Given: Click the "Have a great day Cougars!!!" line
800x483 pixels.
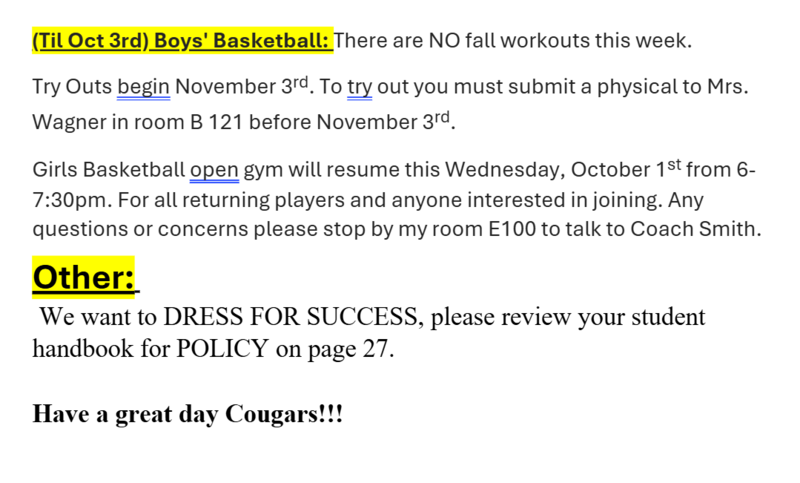Looking at the screenshot, I should coord(188,414).
